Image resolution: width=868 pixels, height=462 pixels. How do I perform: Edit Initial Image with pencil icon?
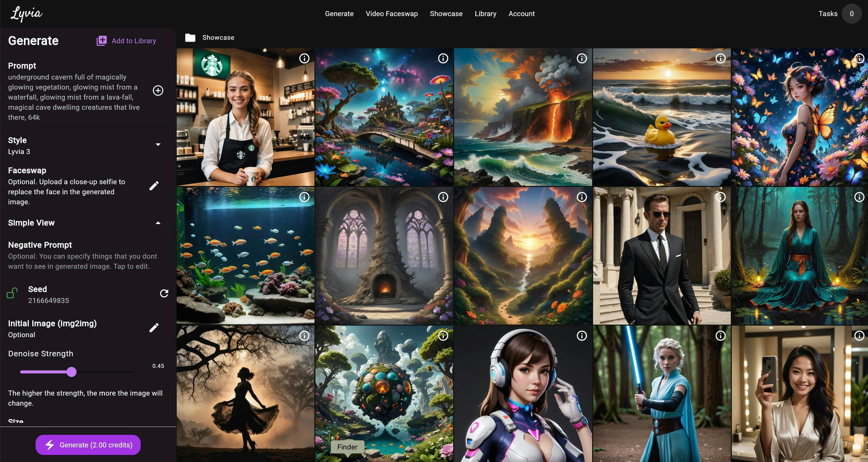pos(154,328)
